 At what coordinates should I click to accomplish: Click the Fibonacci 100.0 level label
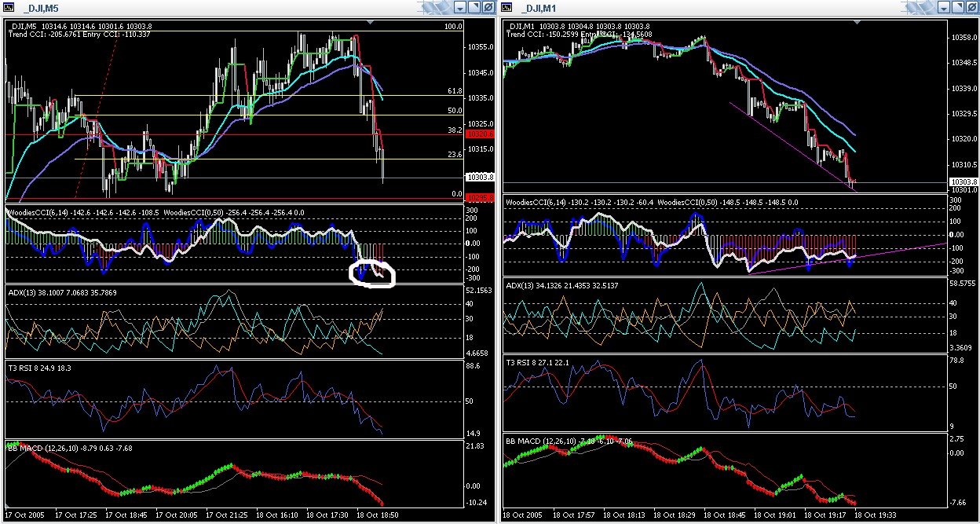[453, 26]
